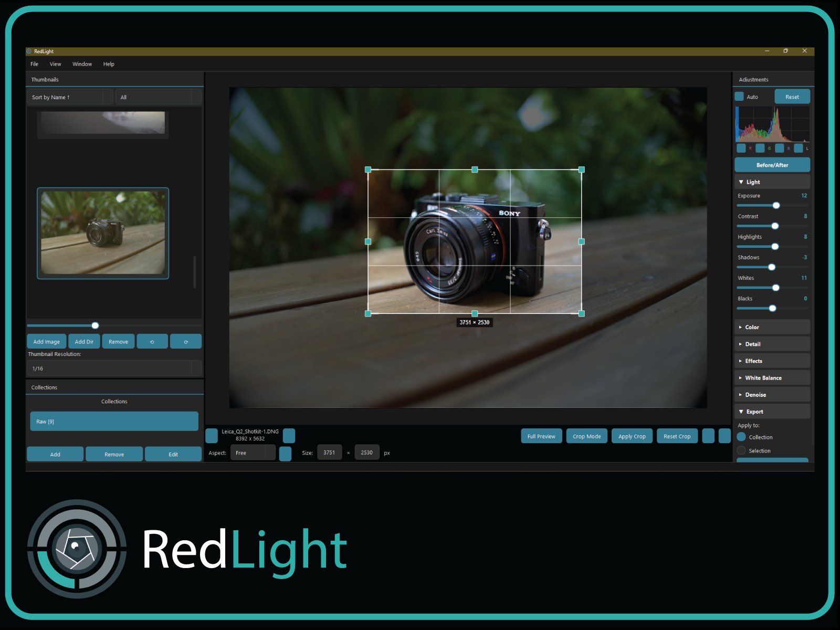Go to the previous image beside the filename

(x=212, y=435)
